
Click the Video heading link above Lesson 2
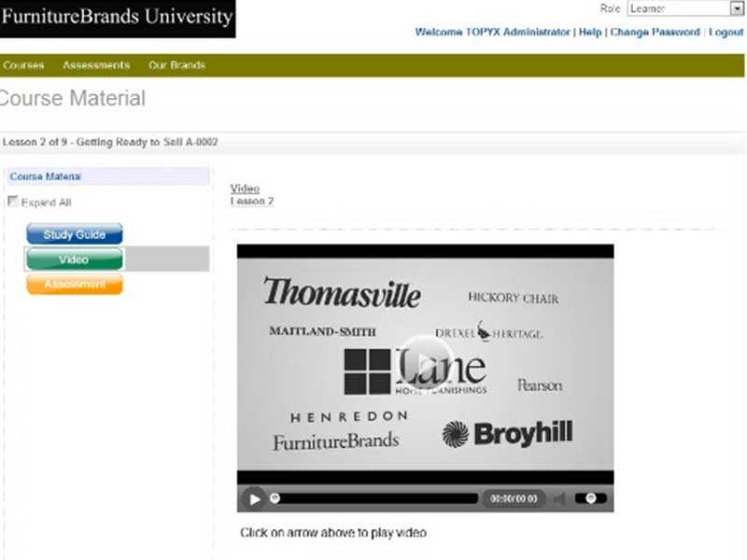pos(245,189)
